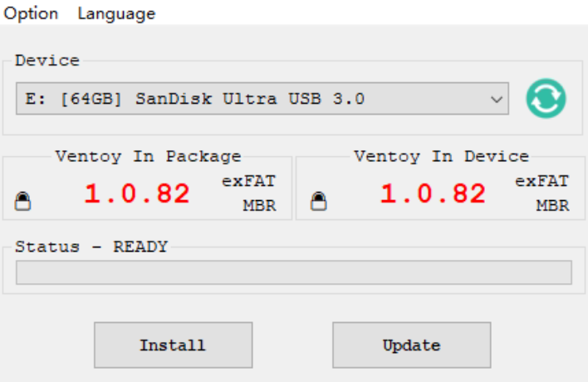588x382 pixels.
Task: Click the Ventoy In Package group title
Action: click(148, 156)
